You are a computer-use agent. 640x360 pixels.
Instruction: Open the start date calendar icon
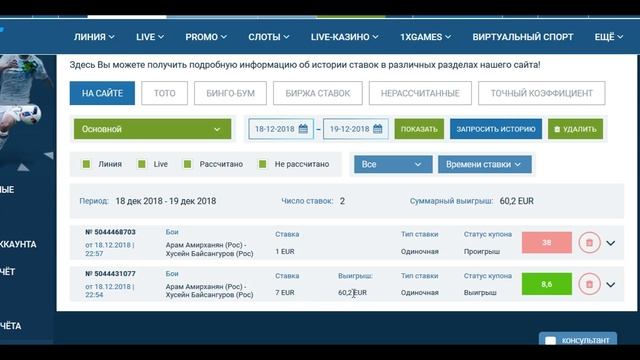click(303, 129)
